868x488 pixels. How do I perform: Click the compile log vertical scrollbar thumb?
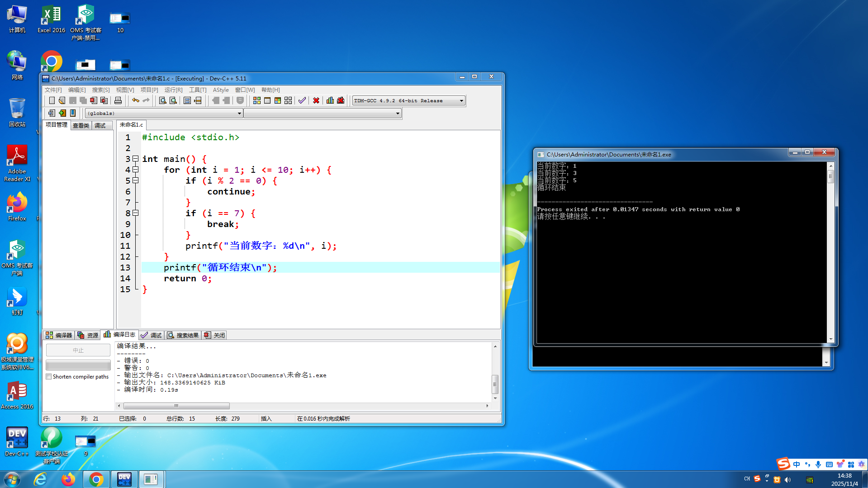click(495, 384)
